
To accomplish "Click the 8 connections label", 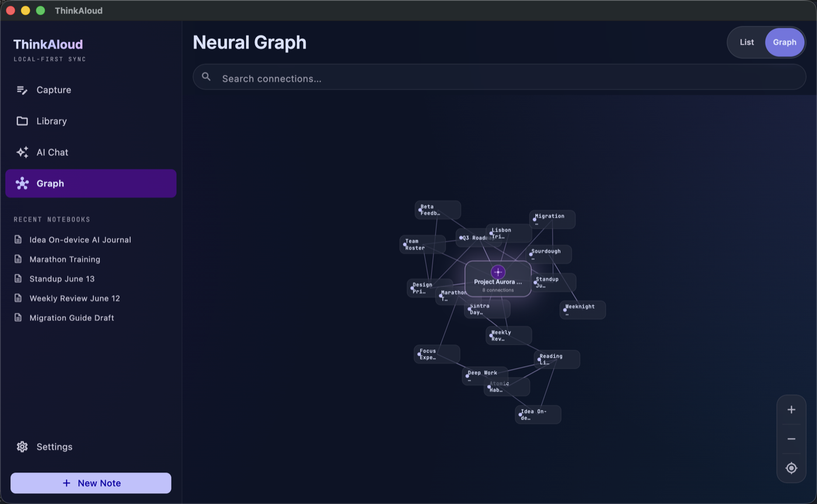I will coord(498,290).
